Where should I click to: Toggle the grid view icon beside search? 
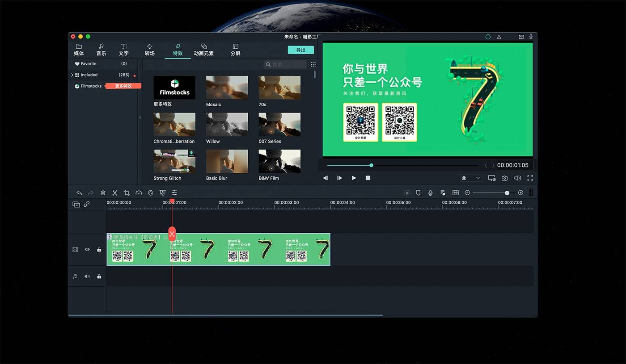point(313,64)
